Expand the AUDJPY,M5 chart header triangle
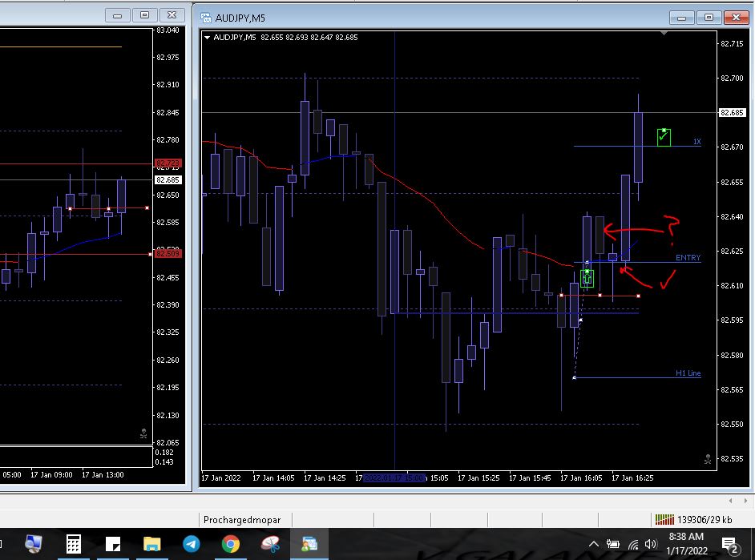 click(x=207, y=37)
